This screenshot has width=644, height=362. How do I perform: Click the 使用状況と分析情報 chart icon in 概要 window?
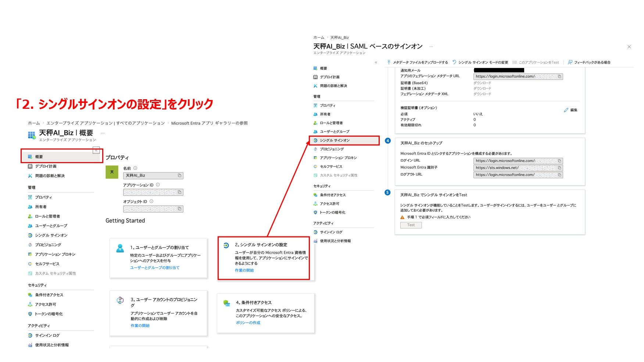click(30, 345)
